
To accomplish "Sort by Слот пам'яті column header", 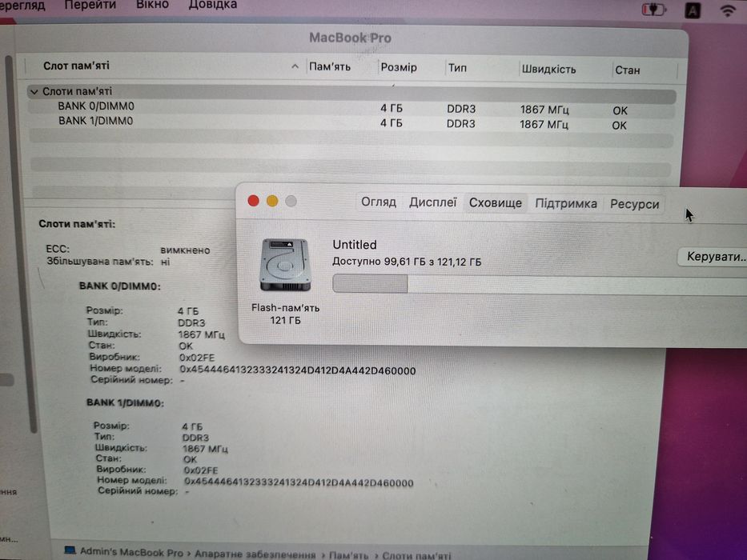I will pos(76,66).
